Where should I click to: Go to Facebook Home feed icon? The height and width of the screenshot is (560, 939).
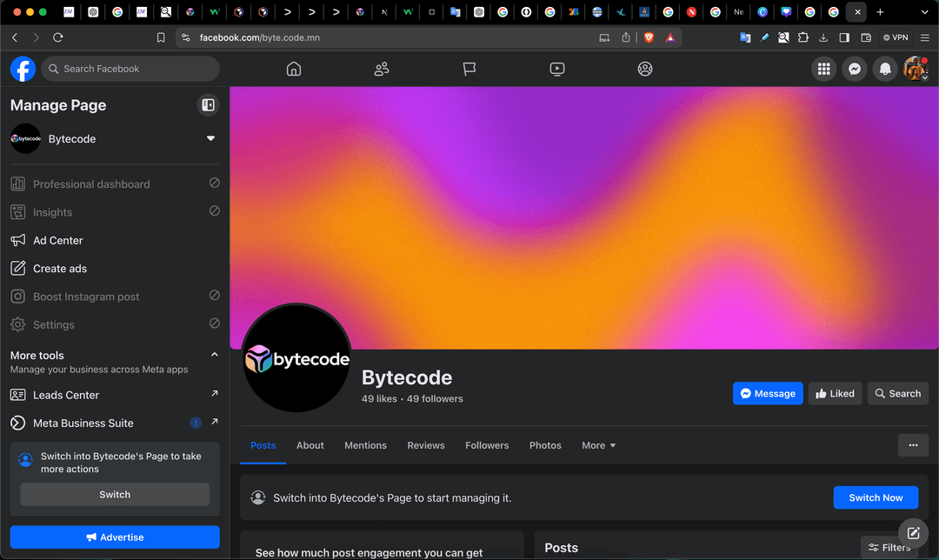294,69
